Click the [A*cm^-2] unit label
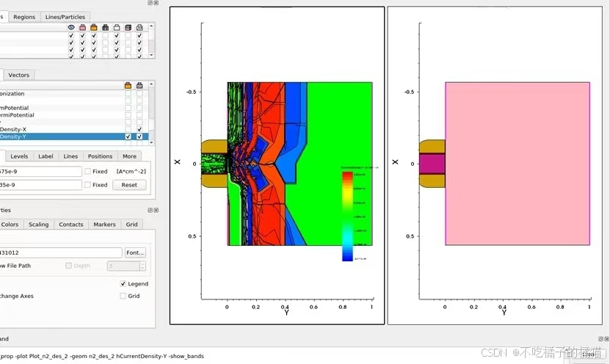The image size is (610, 364). coord(131,171)
